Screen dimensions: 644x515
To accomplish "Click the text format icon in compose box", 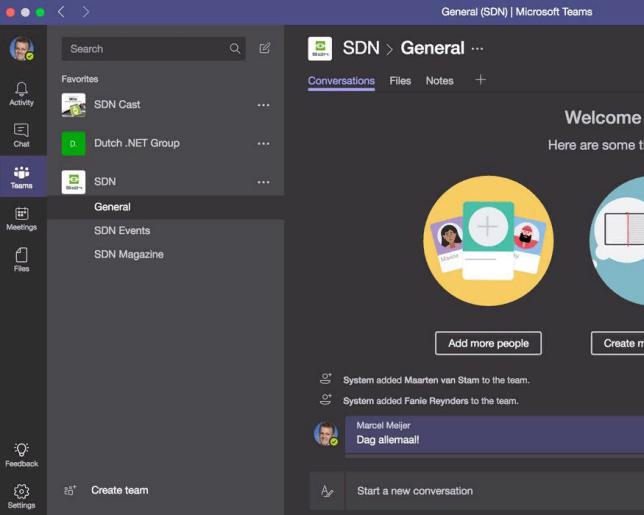I will point(327,491).
